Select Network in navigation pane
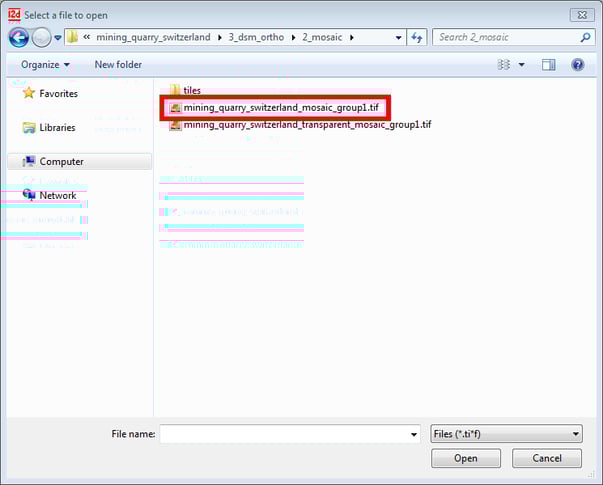Viewport: 603px width, 485px height. [x=57, y=195]
